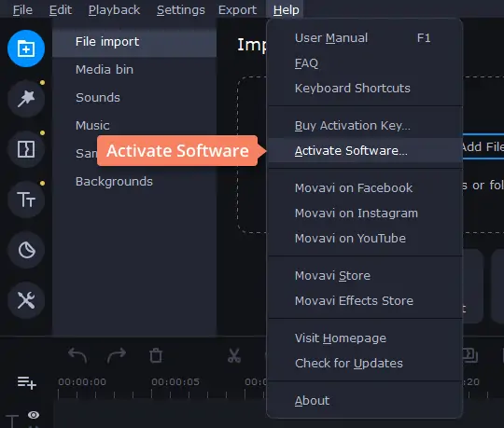Open Movavi on Instagram entry
The image size is (504, 428).
coord(365,213)
